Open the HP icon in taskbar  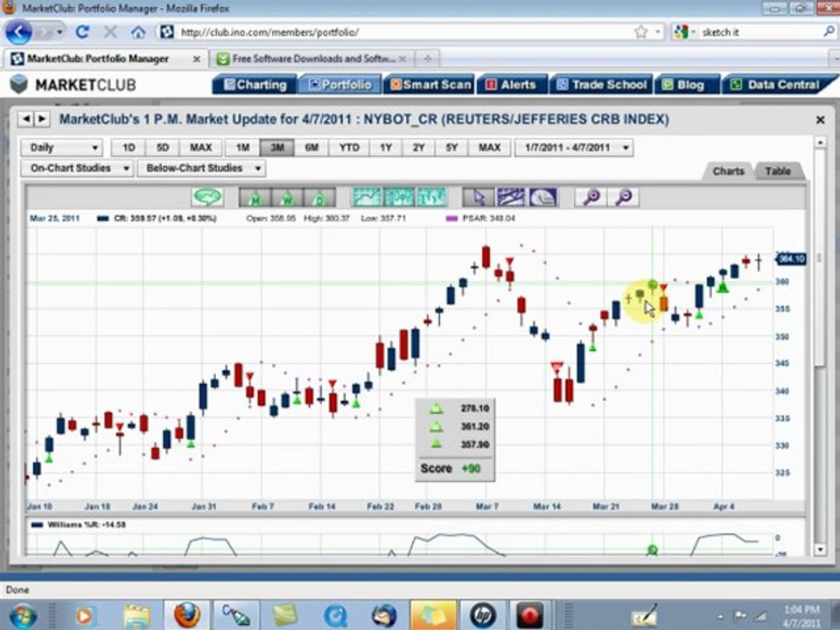coord(483,616)
